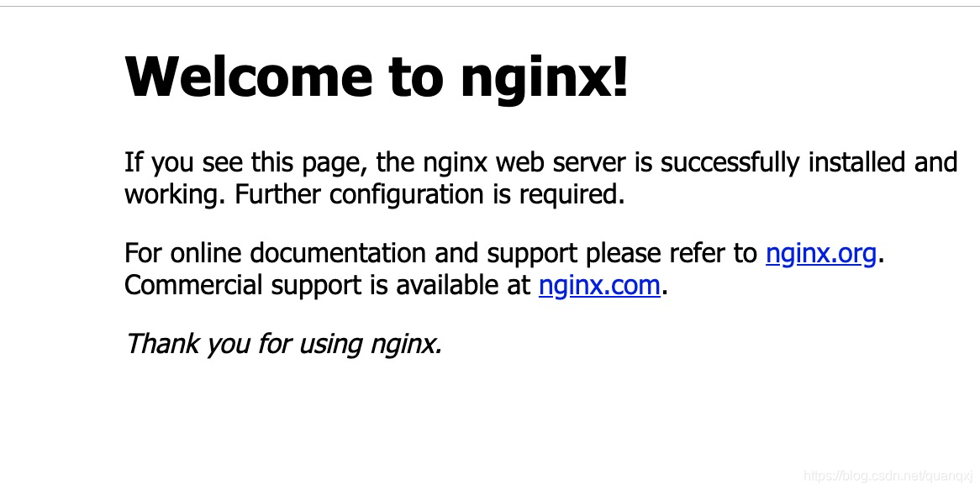
Task: Click the "Welcome to nginx!" heading
Action: [x=377, y=77]
